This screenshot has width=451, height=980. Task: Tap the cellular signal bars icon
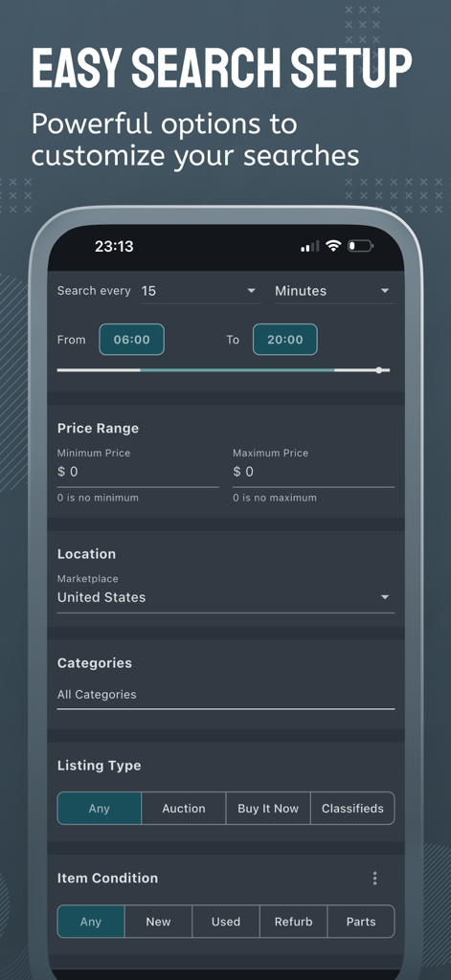(309, 246)
